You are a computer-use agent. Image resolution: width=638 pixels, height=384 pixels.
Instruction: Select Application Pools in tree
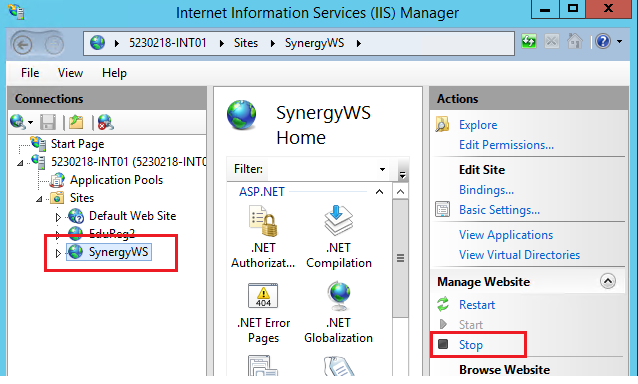tap(116, 180)
